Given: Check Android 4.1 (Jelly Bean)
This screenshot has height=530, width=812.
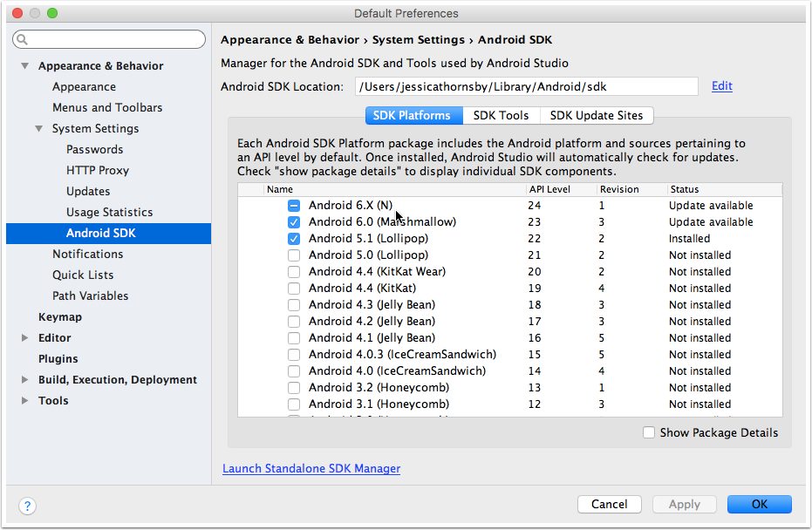Looking at the screenshot, I should point(294,338).
